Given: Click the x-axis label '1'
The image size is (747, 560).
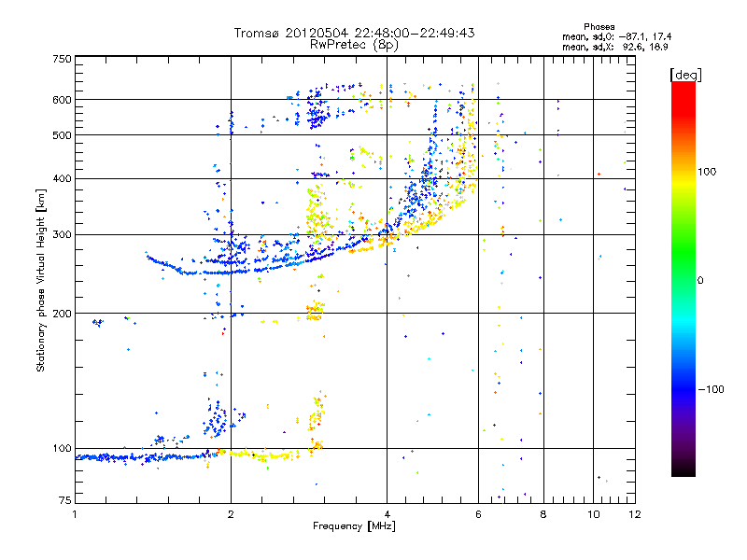Looking at the screenshot, I should coord(75,514).
